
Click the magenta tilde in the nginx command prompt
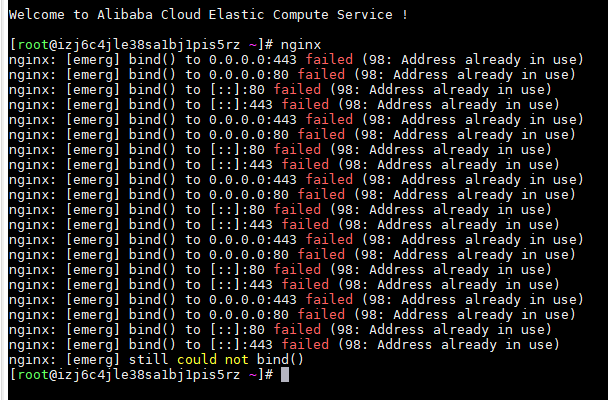coord(252,45)
